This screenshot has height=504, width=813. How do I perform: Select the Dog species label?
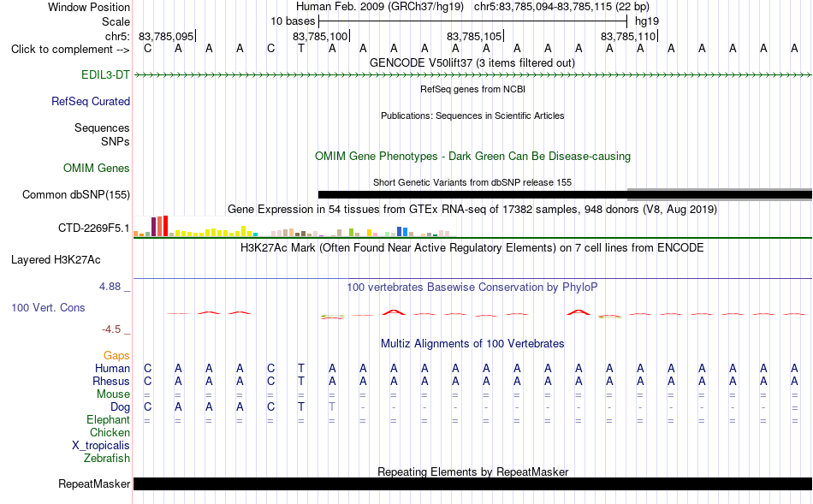click(x=121, y=407)
